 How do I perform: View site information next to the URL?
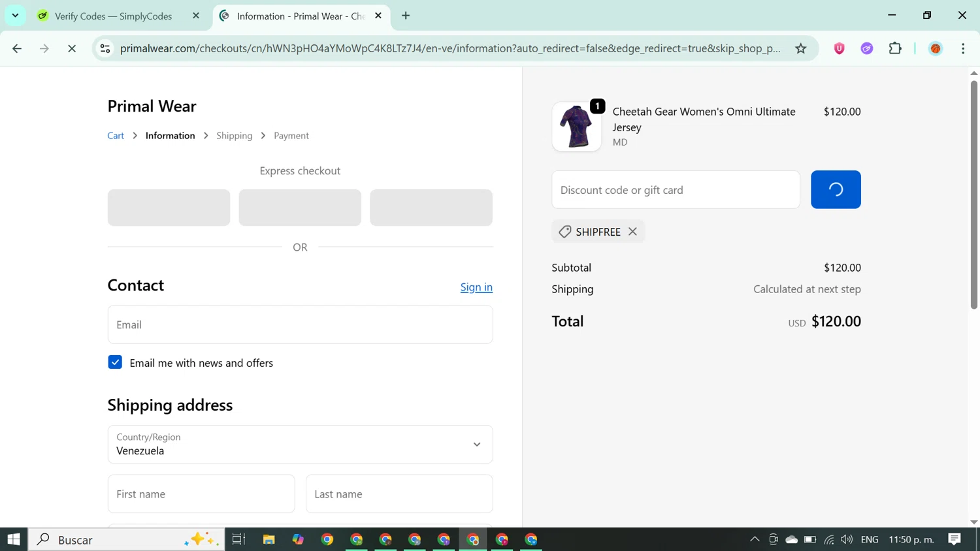[x=105, y=48]
